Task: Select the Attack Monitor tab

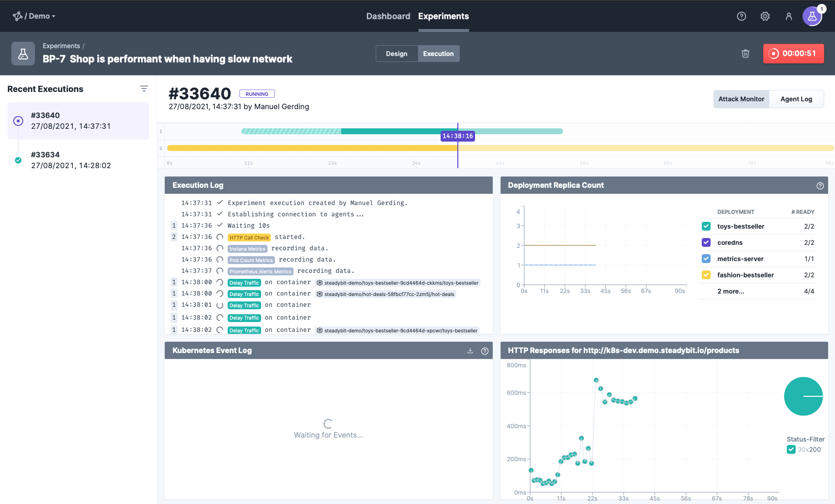Action: pos(741,99)
